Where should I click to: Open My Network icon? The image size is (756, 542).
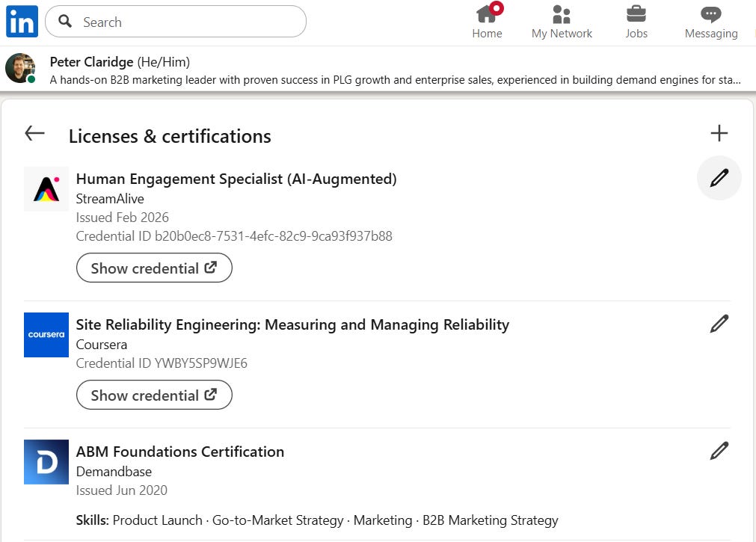(562, 15)
